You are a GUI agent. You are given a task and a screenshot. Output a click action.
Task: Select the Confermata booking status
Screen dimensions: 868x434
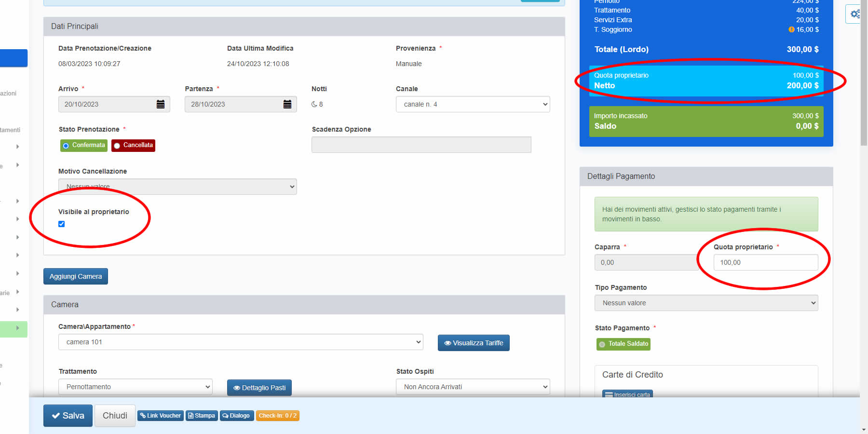(84, 145)
